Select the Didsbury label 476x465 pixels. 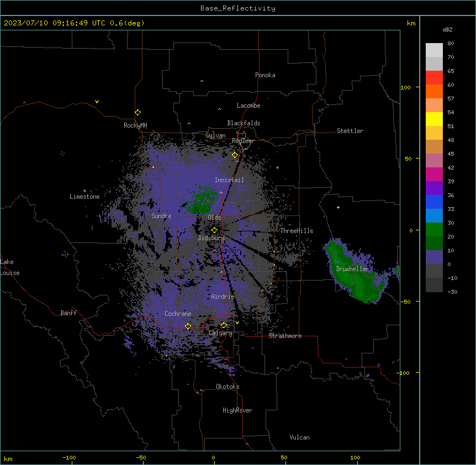click(211, 238)
